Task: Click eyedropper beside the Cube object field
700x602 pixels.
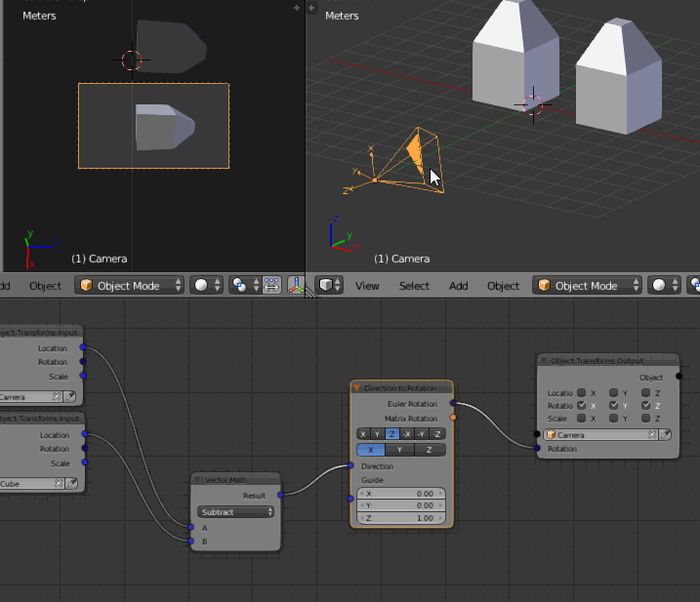Action: pos(72,483)
